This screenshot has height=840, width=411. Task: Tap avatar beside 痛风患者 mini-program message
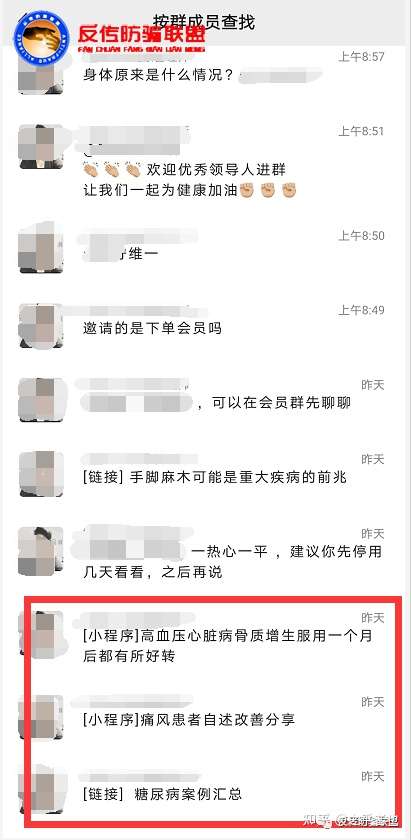coord(40,717)
